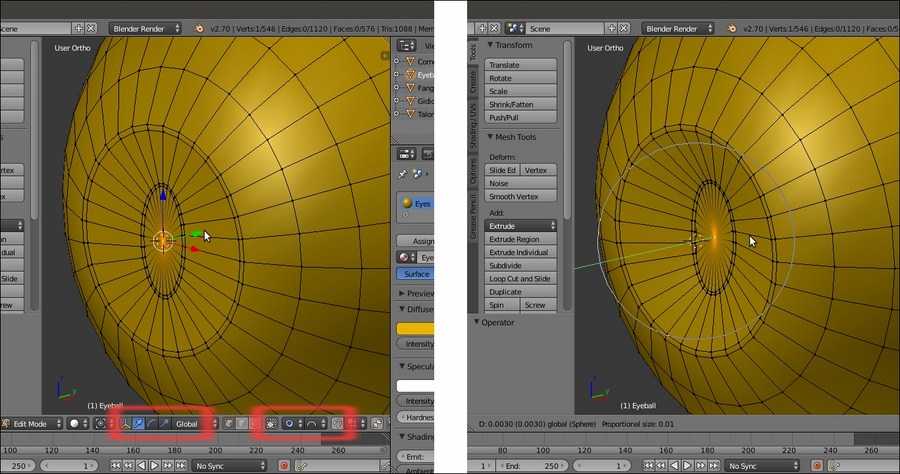Collapse the Mesh Tools panel
The width and height of the screenshot is (900, 474).
click(x=514, y=137)
